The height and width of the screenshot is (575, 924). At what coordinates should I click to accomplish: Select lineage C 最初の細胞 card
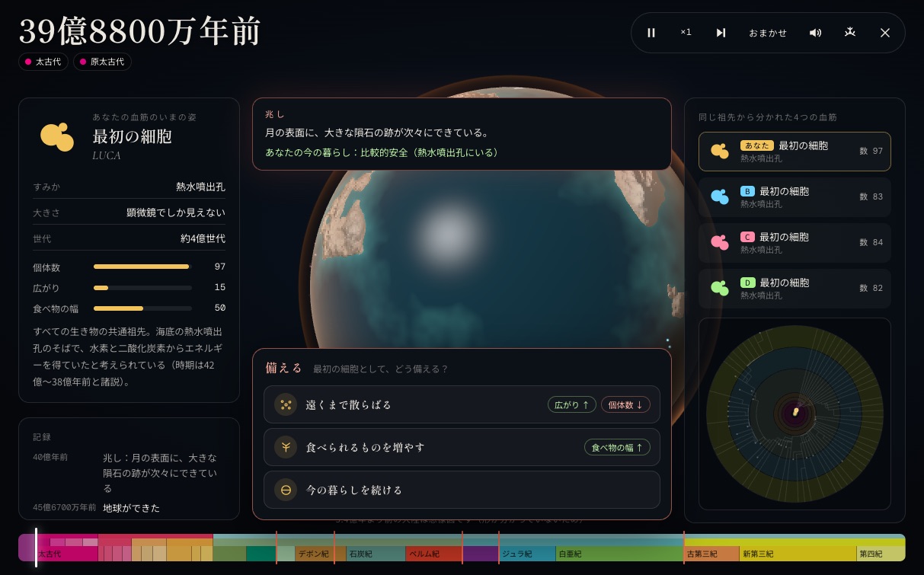pos(795,243)
